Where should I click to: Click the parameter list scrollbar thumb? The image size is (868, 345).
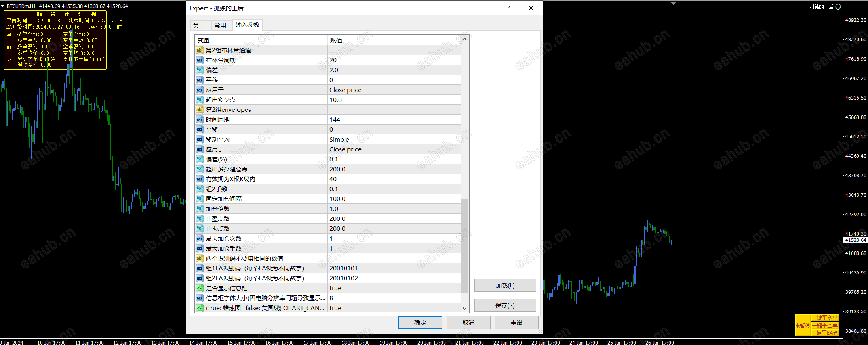point(465,246)
